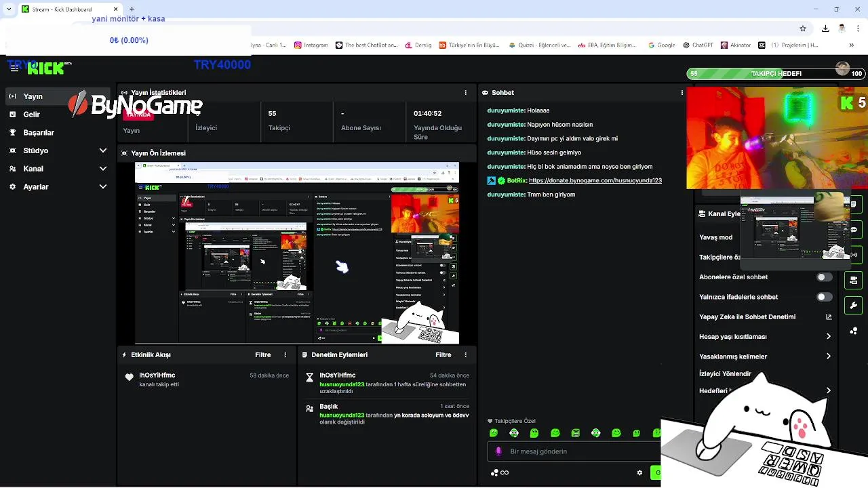Screen dimensions: 868x488
Task: Go to Başarılar in the sidebar
Action: pos(58,133)
